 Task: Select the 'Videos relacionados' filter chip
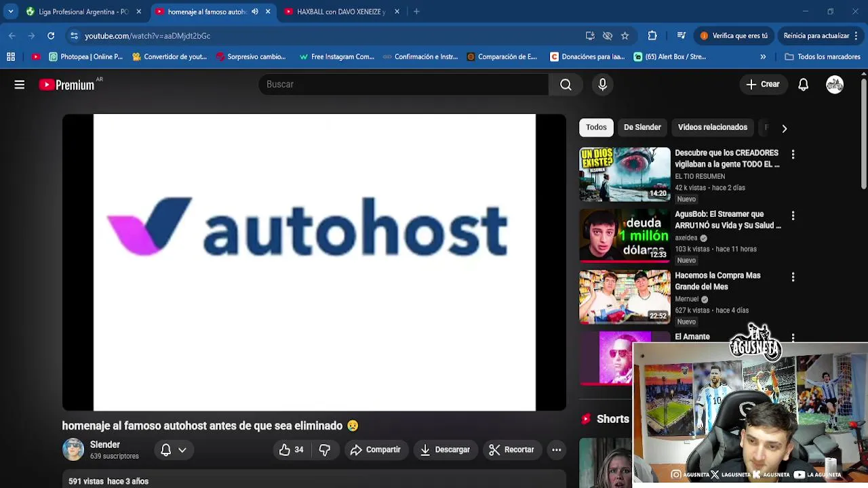[712, 127]
